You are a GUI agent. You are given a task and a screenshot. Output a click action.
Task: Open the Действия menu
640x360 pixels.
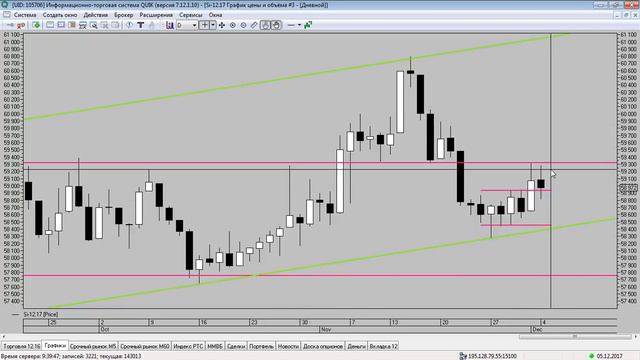point(96,15)
